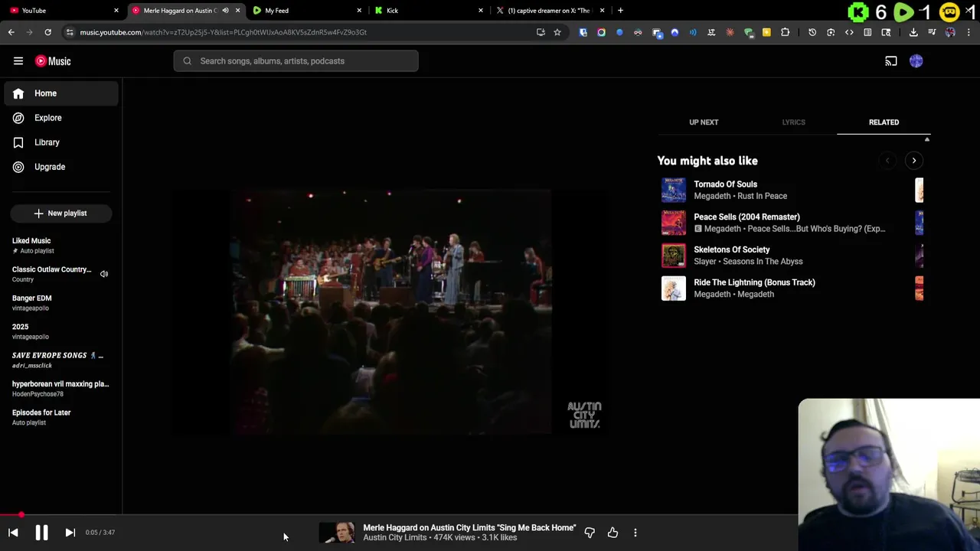980x551 pixels.
Task: Play Skeletons Of Society
Action: (x=731, y=249)
